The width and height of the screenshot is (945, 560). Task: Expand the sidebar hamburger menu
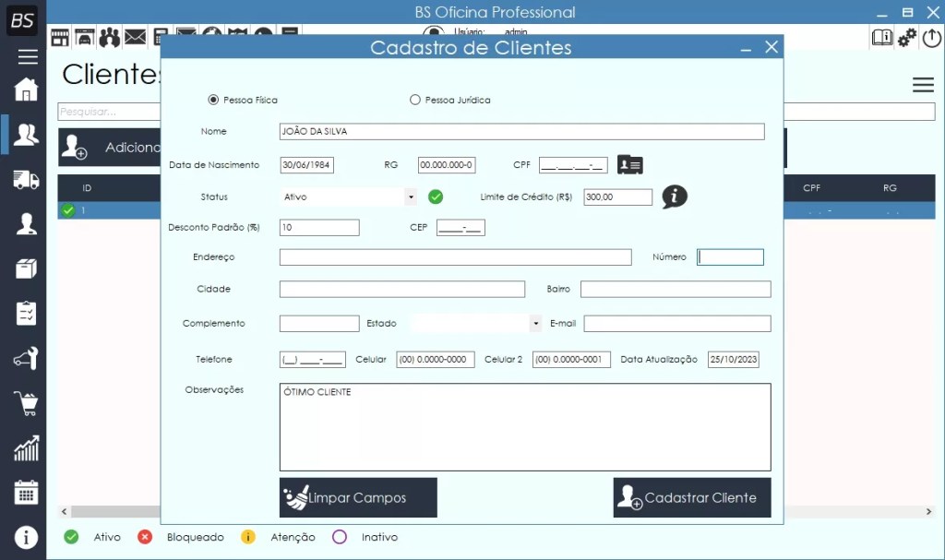point(28,57)
